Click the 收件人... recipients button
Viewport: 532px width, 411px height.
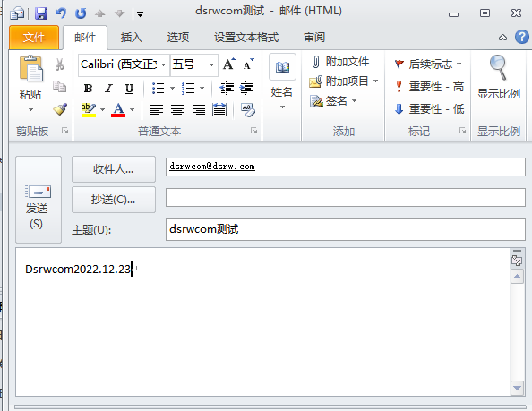point(114,169)
